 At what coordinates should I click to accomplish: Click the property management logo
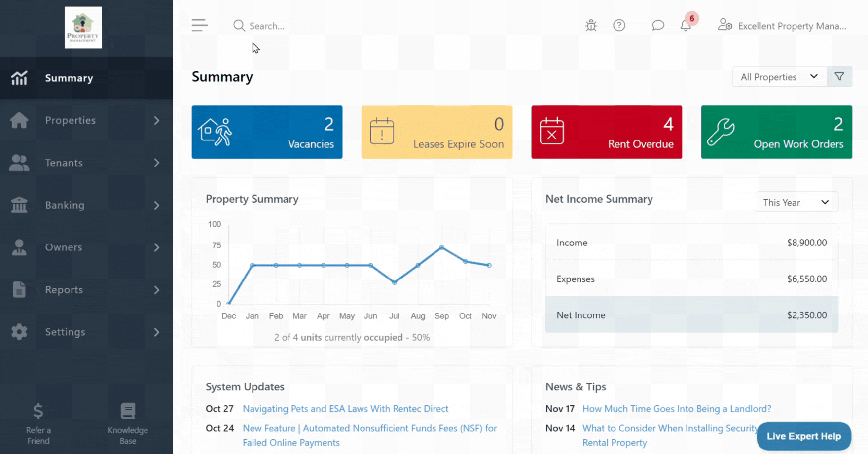83,28
